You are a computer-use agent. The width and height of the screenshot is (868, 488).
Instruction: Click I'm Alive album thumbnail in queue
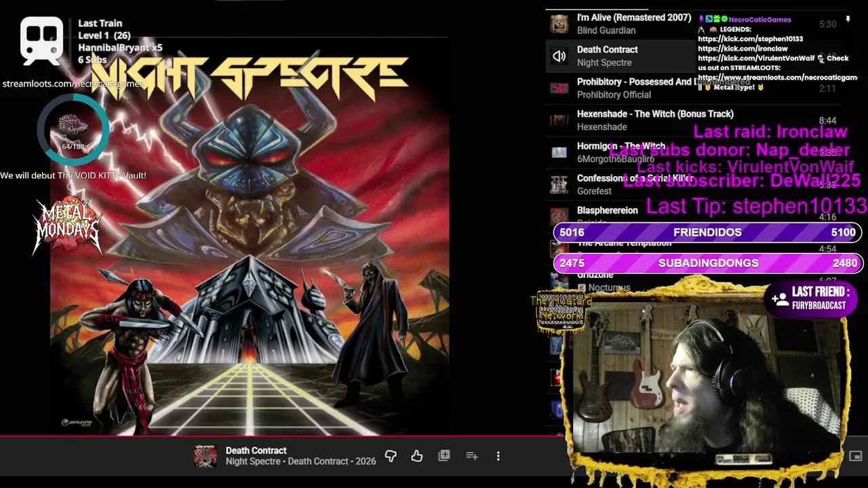pos(559,24)
